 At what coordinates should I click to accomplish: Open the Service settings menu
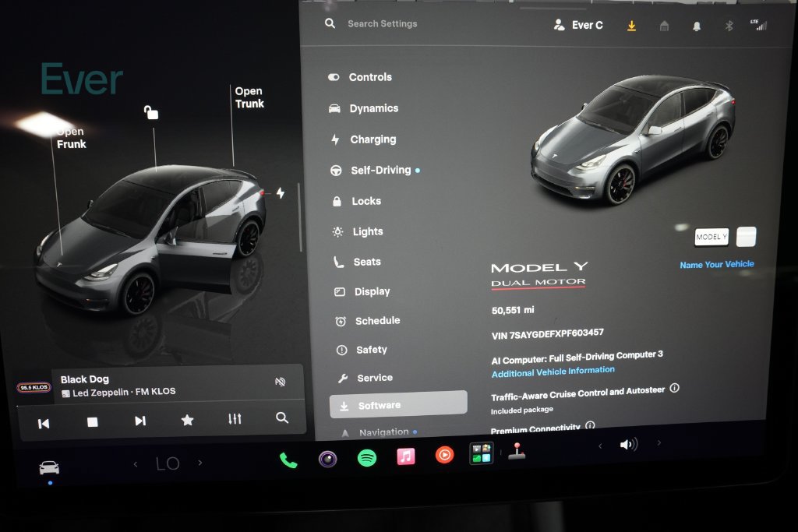[x=365, y=378]
